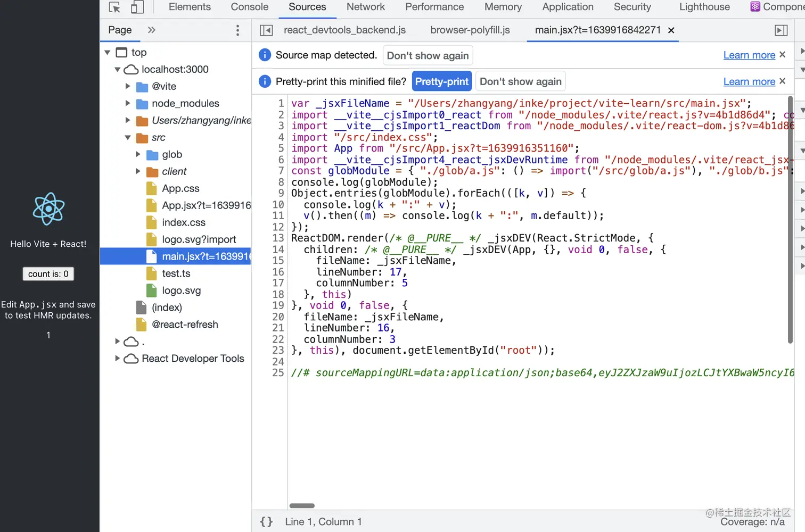Open the Network panel tab
The height and width of the screenshot is (532, 805).
click(366, 7)
